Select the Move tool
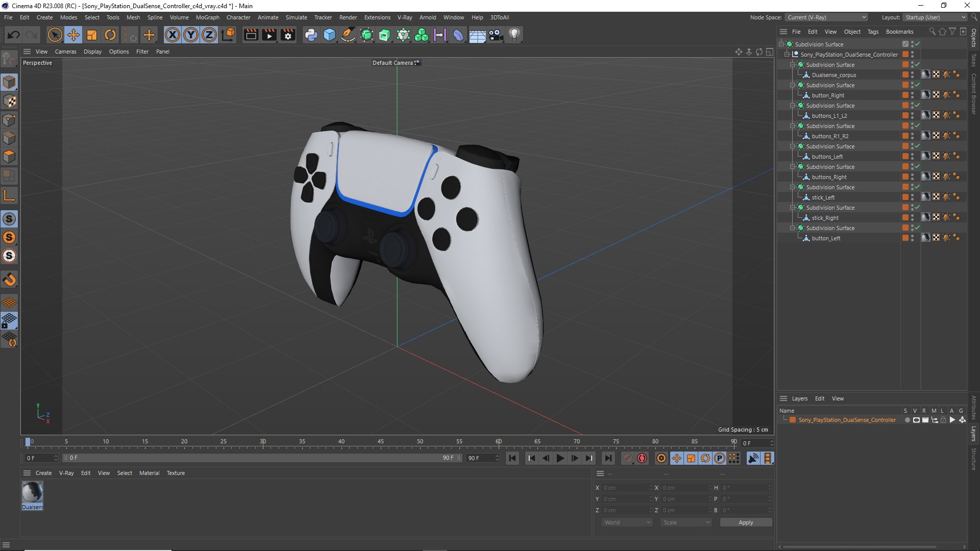Viewport: 980px width, 551px height. [x=73, y=35]
